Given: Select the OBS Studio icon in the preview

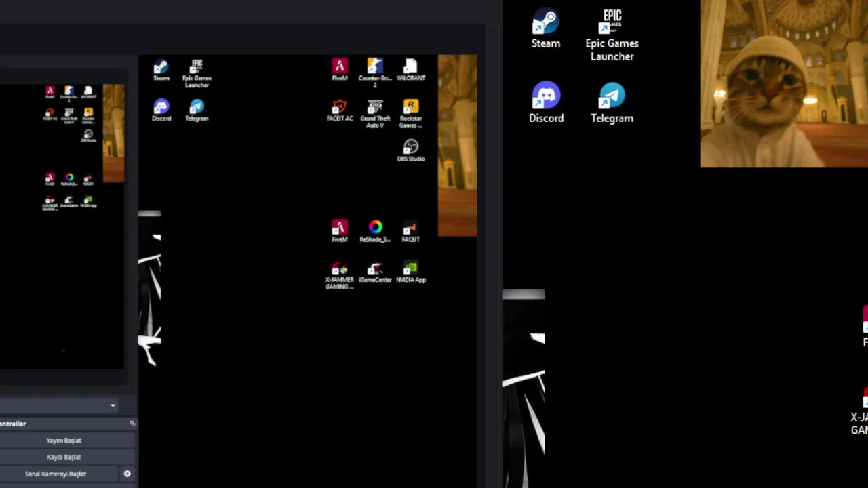Looking at the screenshot, I should (x=410, y=150).
